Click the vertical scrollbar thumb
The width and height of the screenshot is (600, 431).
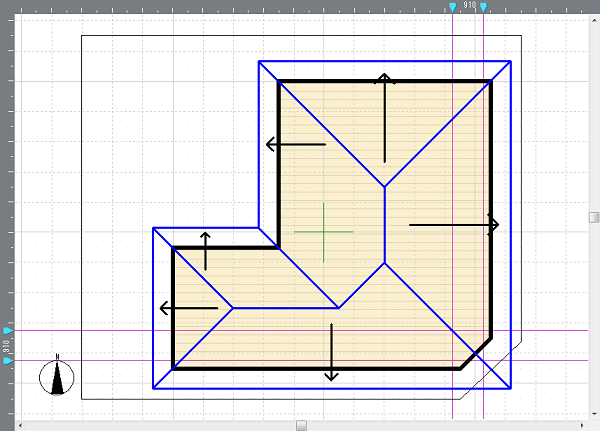594,217
